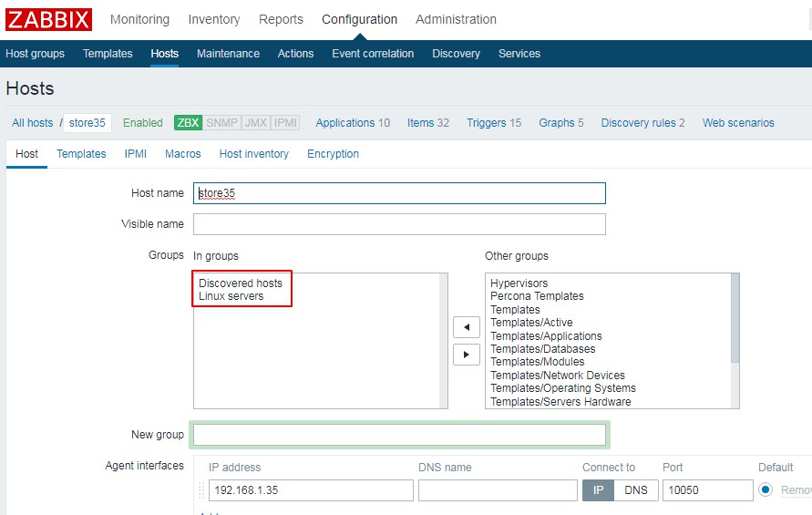Open the Administration menu
The height and width of the screenshot is (515, 812).
[x=456, y=19]
